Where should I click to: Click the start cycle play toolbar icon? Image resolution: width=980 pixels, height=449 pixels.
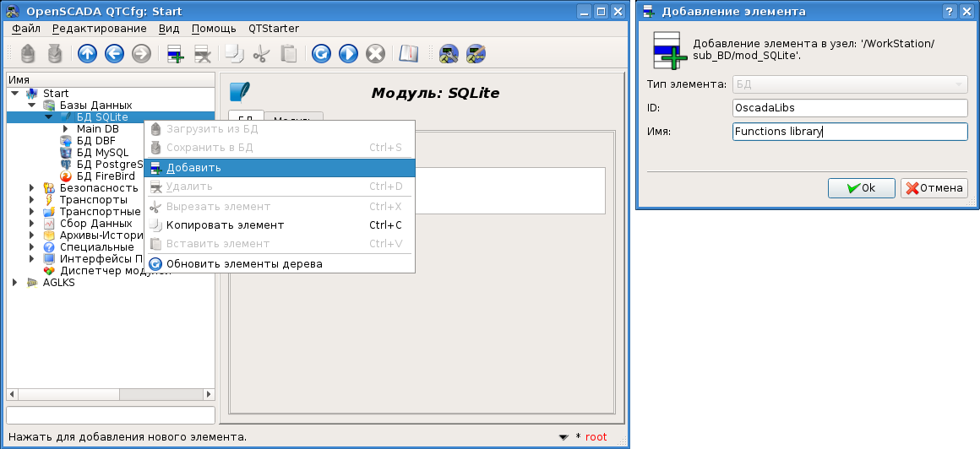pos(348,54)
